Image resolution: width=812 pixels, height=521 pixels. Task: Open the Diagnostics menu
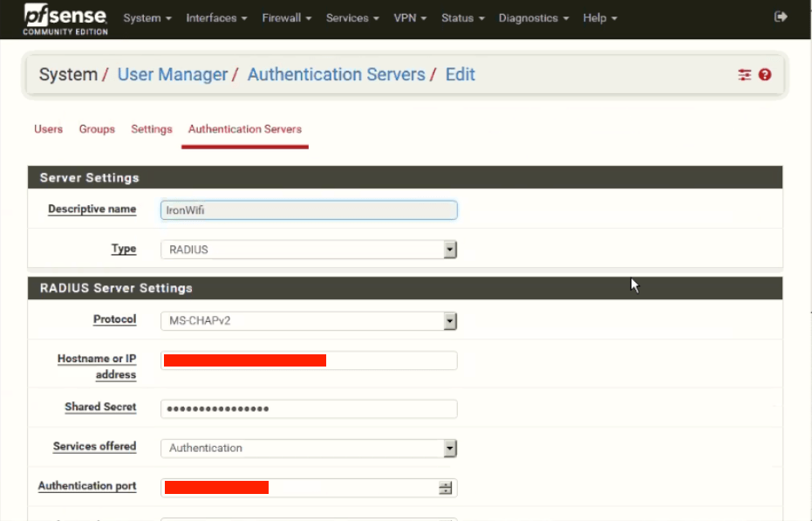coord(532,17)
